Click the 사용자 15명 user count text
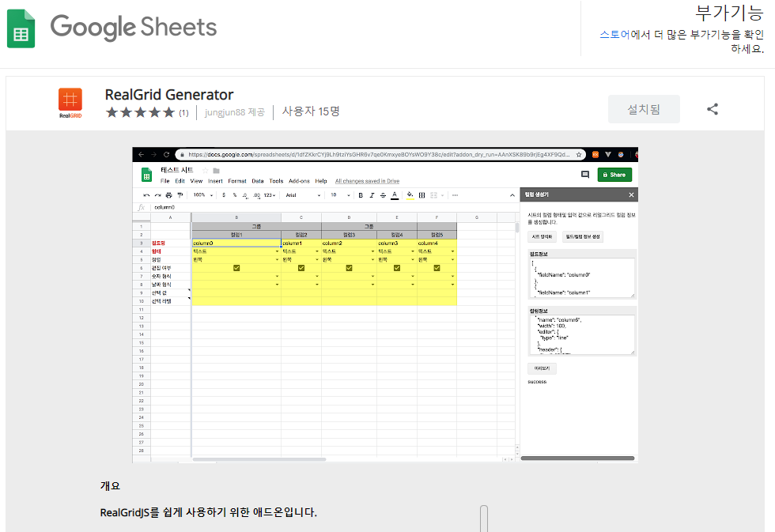775x532 pixels. click(x=311, y=111)
